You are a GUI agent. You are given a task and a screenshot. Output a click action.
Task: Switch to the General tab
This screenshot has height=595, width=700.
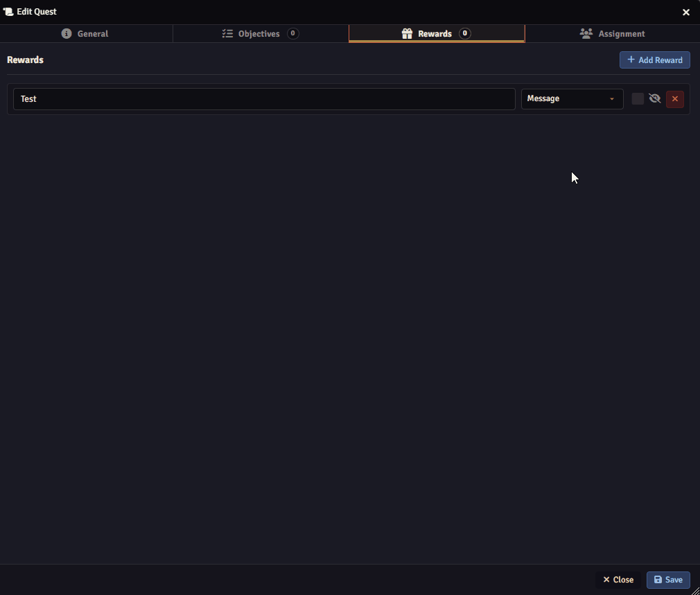pos(86,34)
